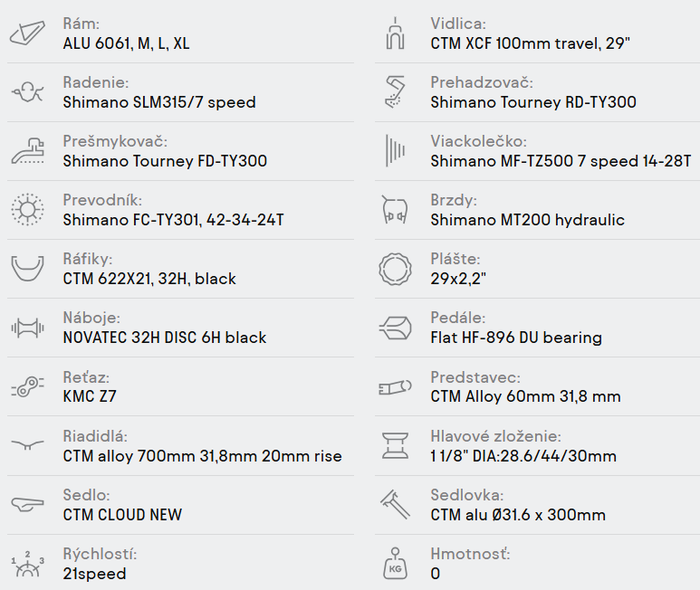Image resolution: width=700 pixels, height=590 pixels.
Task: Click the suspension fork icon beside Vidlica
Action: tap(394, 33)
